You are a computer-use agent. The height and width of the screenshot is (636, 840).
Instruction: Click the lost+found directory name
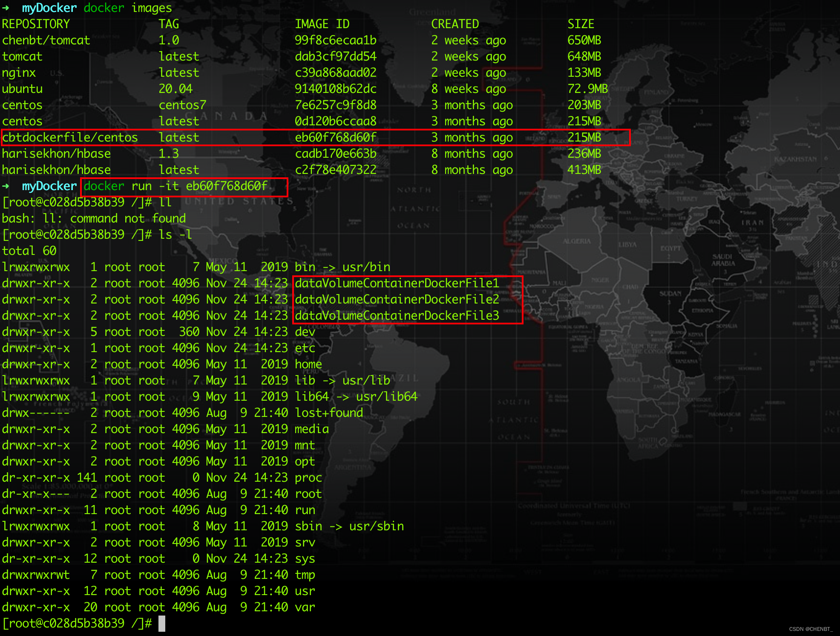pos(329,413)
